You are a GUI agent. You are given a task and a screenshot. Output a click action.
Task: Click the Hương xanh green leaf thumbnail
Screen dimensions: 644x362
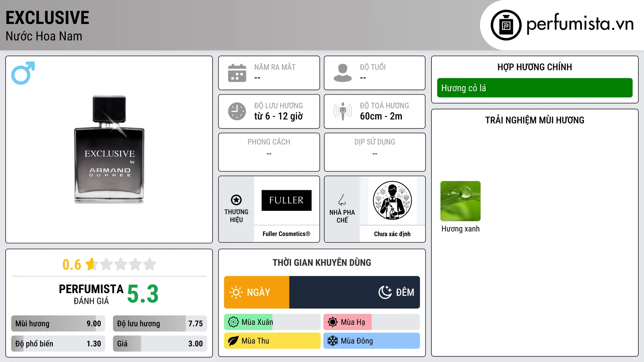coord(460,201)
